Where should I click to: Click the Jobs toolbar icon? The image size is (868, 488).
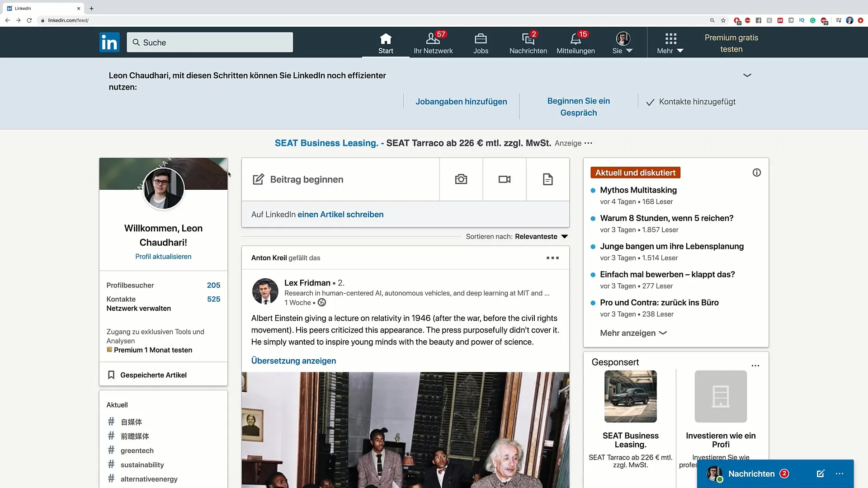pos(481,43)
